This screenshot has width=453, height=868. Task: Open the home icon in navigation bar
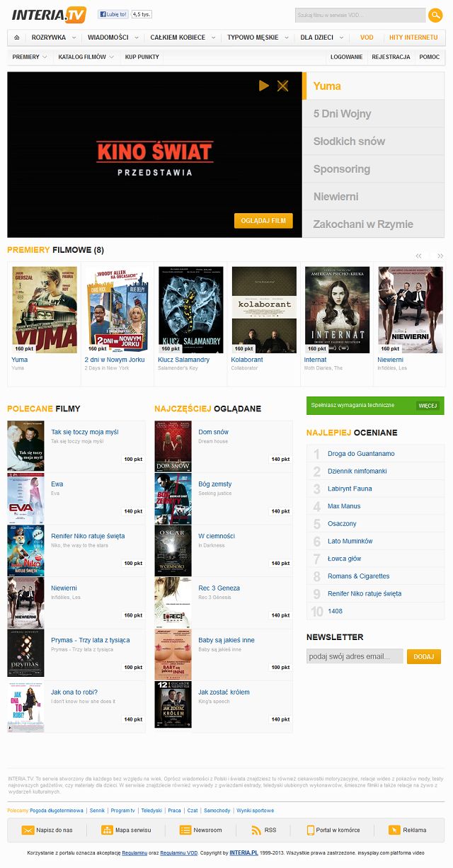point(16,37)
